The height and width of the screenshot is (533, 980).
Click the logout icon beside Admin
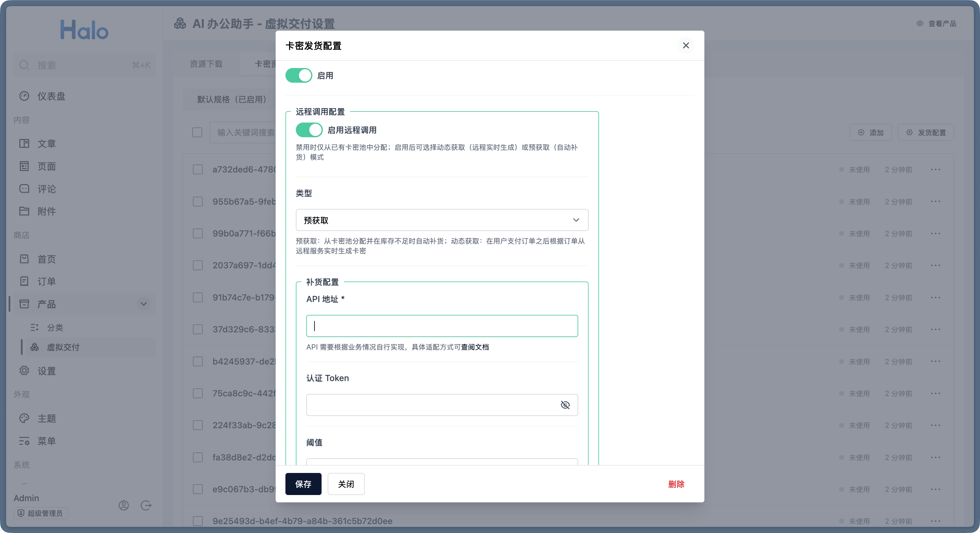tap(146, 505)
